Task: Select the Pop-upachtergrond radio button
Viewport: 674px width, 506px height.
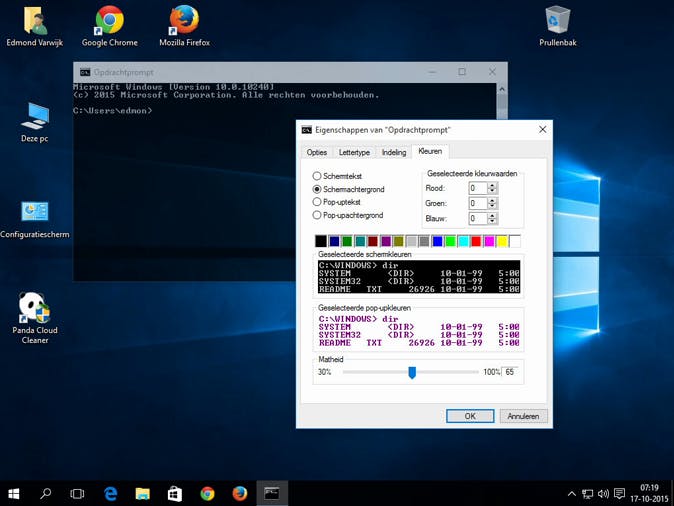Action: tap(318, 215)
